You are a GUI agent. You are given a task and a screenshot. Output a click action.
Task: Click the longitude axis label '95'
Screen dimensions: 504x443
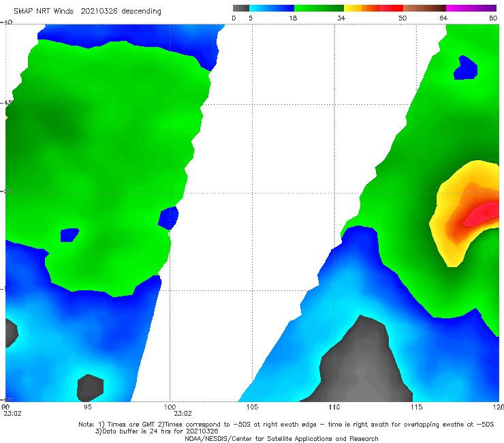(x=87, y=407)
